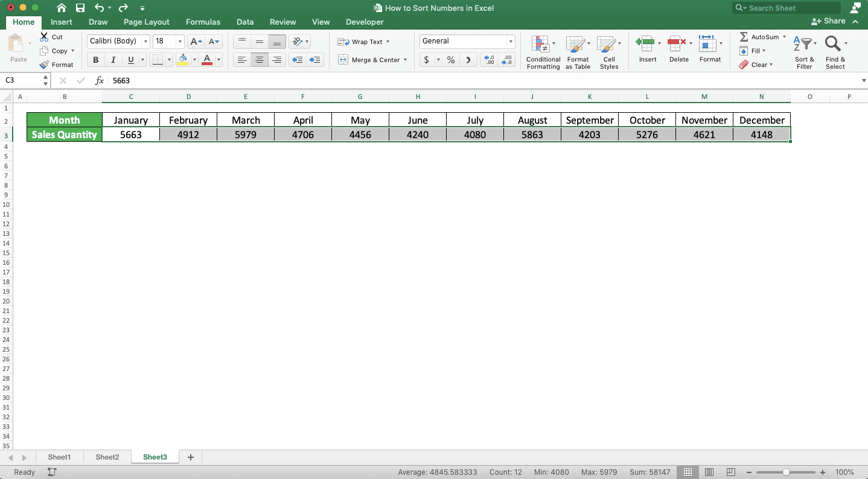The image size is (868, 479).
Task: Open Sort & Filter options
Action: (804, 52)
